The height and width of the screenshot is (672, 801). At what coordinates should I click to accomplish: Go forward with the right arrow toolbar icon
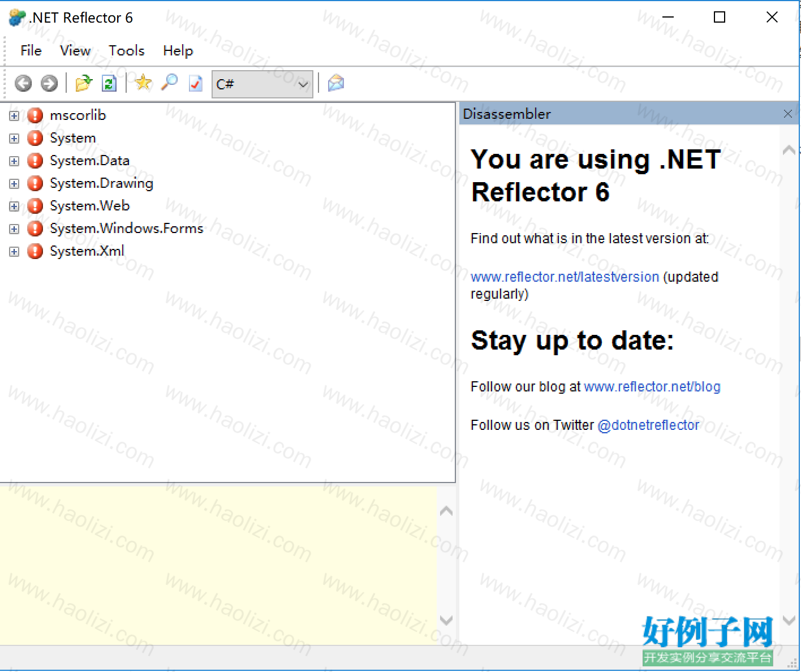click(x=49, y=84)
